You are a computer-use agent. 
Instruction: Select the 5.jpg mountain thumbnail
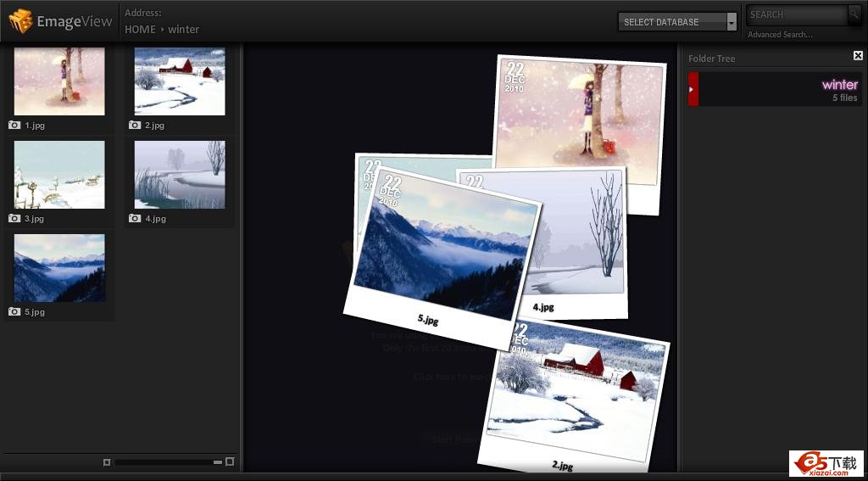59,268
